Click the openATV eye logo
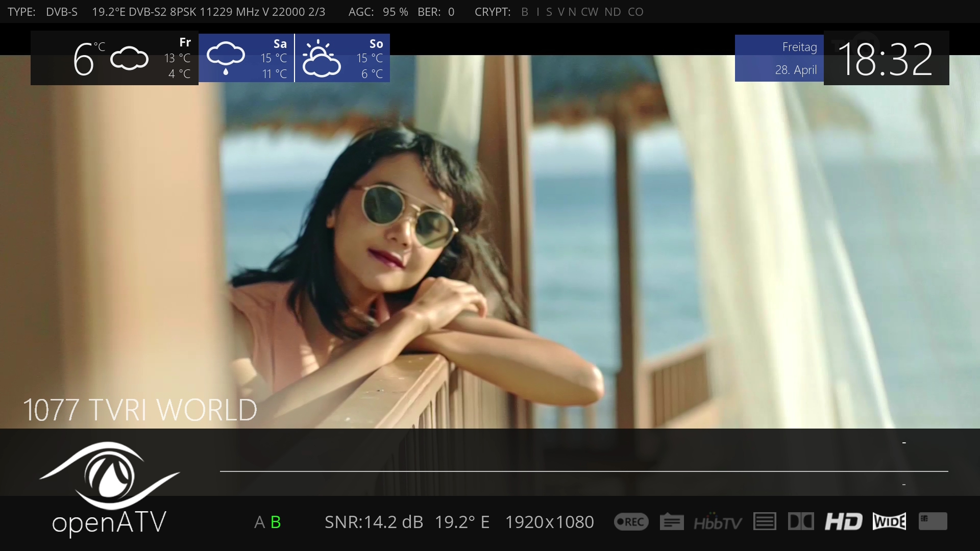980x551 pixels. click(109, 475)
